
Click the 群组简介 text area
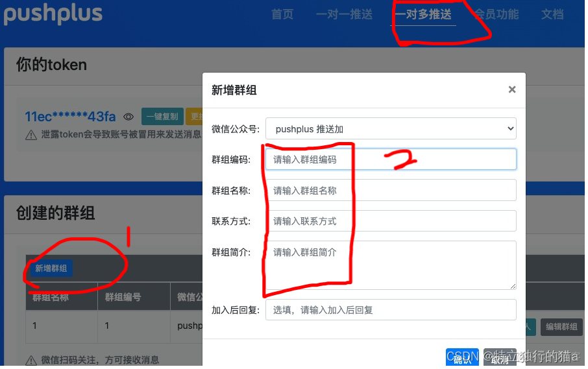click(391, 265)
